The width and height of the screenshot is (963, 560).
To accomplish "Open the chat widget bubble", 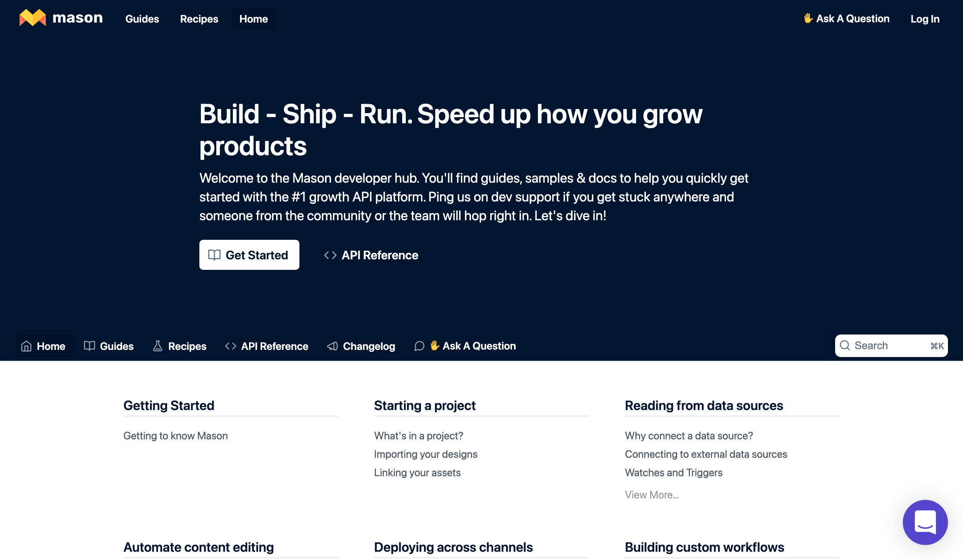I will (925, 522).
